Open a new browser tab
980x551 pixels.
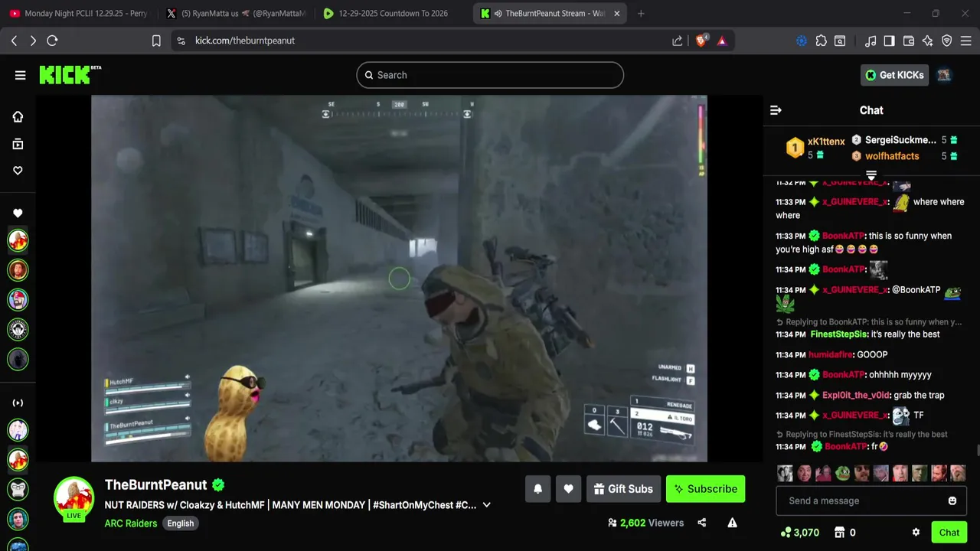641,13
